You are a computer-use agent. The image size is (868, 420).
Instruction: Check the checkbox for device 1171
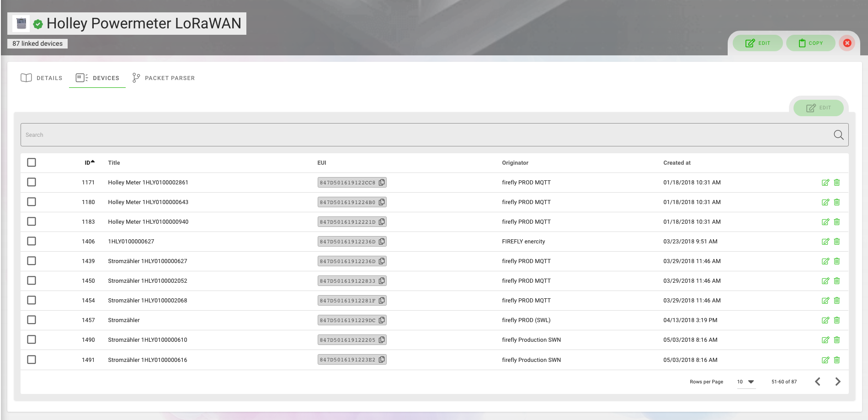click(x=32, y=182)
